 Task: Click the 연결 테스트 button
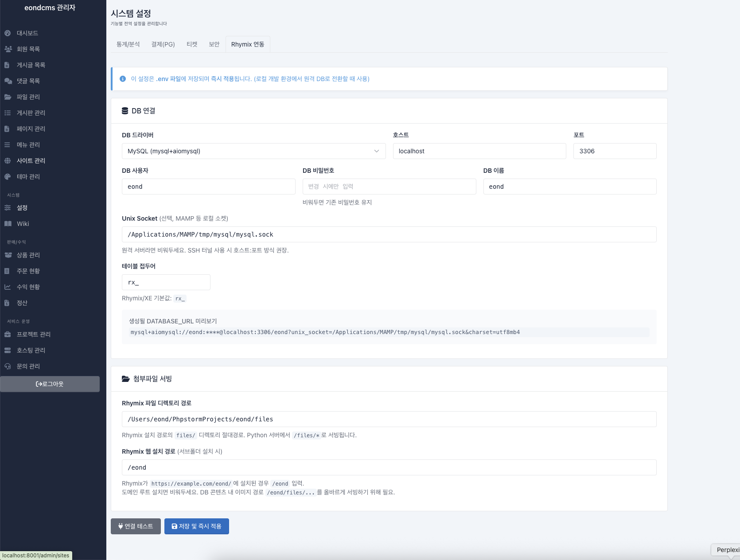(136, 526)
